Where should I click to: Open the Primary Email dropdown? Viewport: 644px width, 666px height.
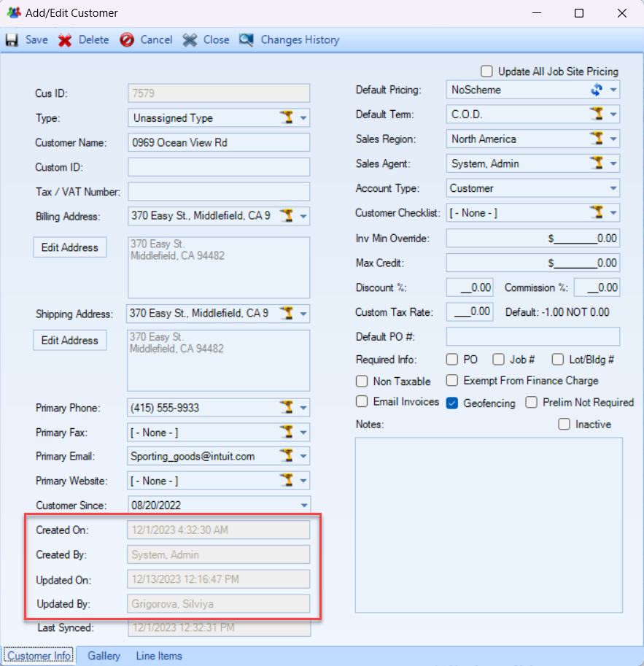[303, 457]
